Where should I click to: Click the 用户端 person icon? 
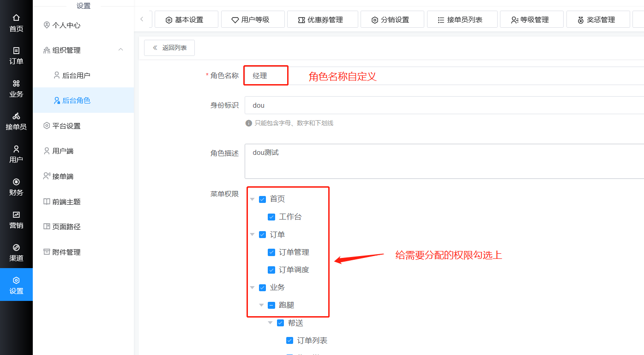click(x=47, y=151)
